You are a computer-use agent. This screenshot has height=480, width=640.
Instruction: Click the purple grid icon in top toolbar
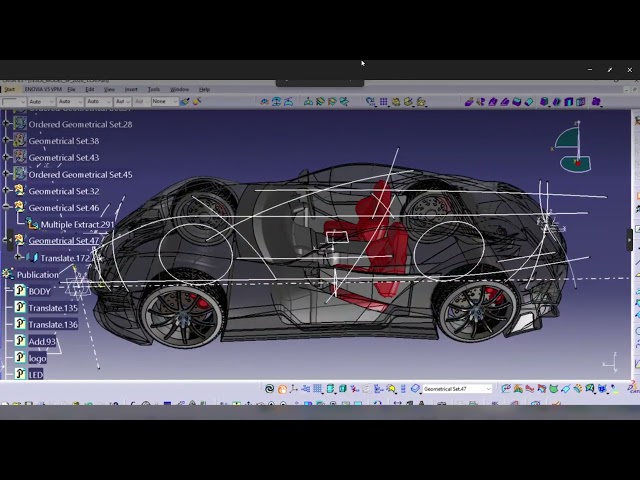point(384,102)
